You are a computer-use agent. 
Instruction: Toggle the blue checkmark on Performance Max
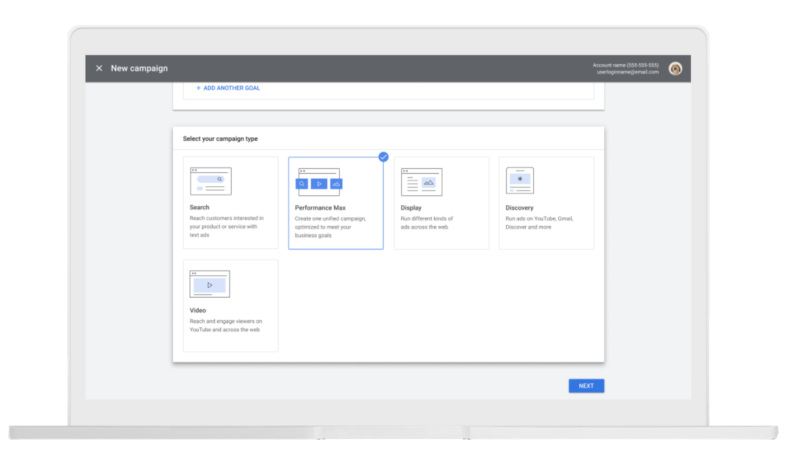point(383,157)
